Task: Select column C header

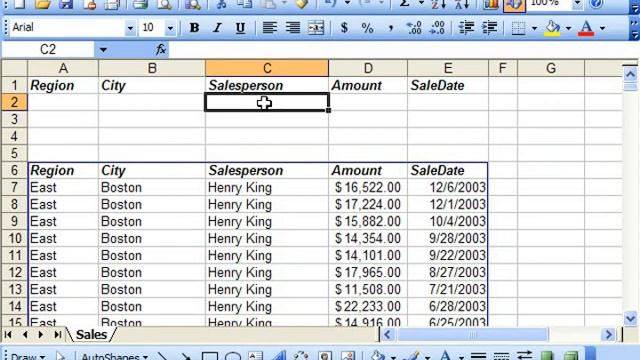Action: (267, 68)
